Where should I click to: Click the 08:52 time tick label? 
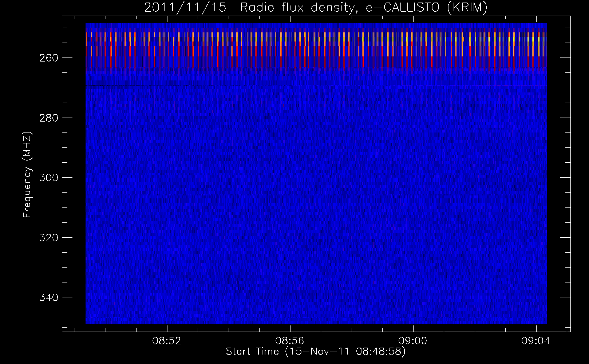(167, 341)
